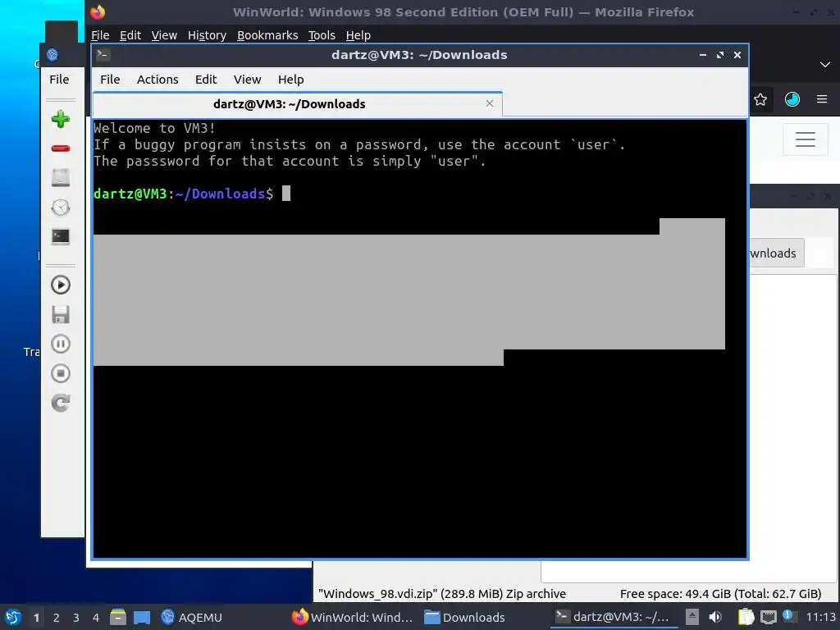This screenshot has height=630, width=840.
Task: Open Firefox Bookmarks menu
Action: tap(267, 35)
